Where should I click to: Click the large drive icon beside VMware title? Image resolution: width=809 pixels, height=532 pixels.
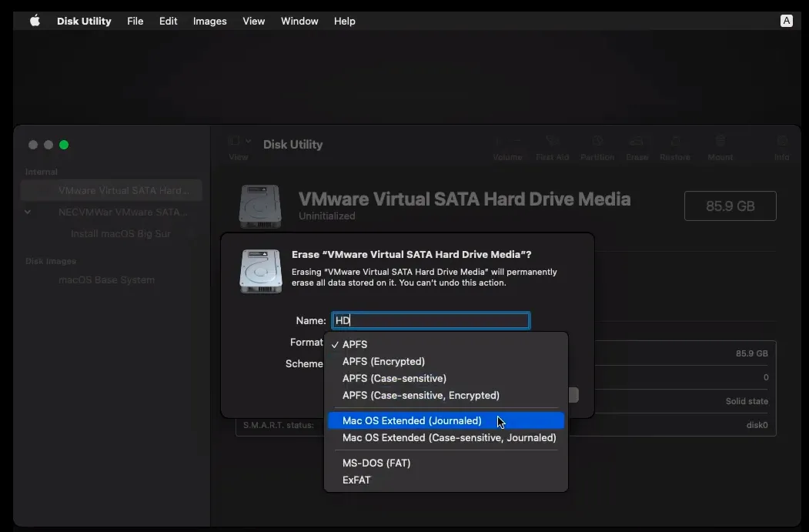260,206
